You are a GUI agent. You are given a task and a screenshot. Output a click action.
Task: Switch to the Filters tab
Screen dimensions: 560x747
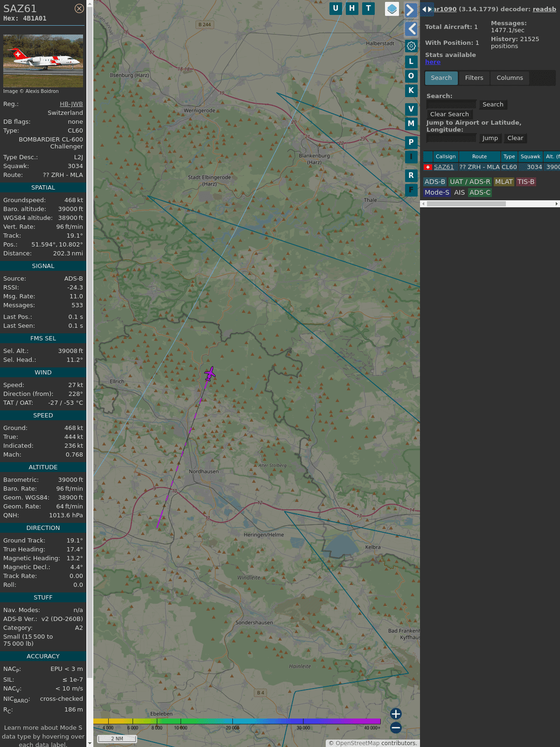(x=474, y=78)
